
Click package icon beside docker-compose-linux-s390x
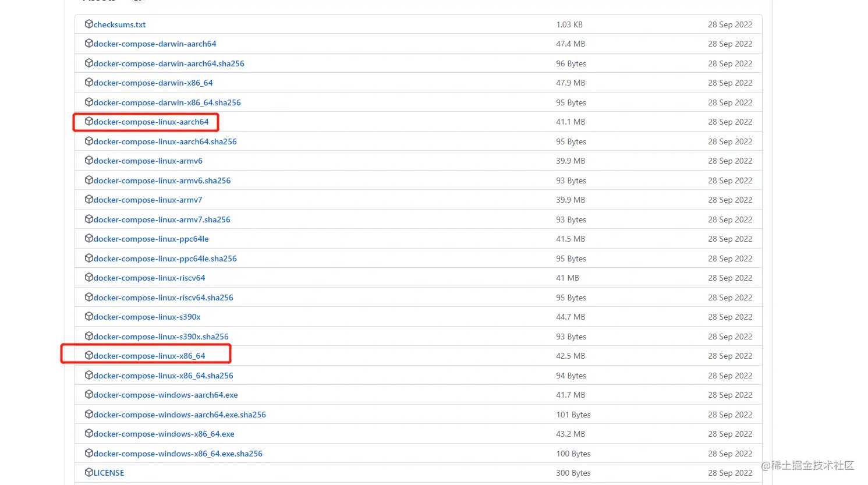pyautogui.click(x=89, y=316)
